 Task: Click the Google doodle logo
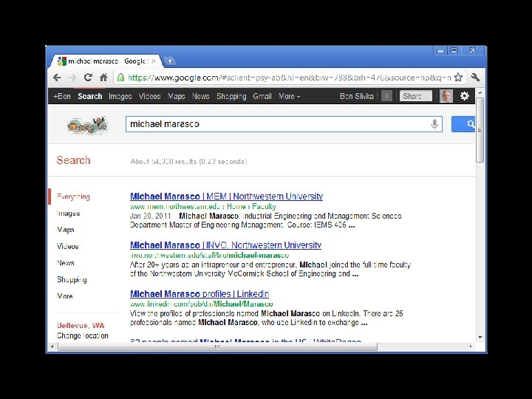point(88,126)
